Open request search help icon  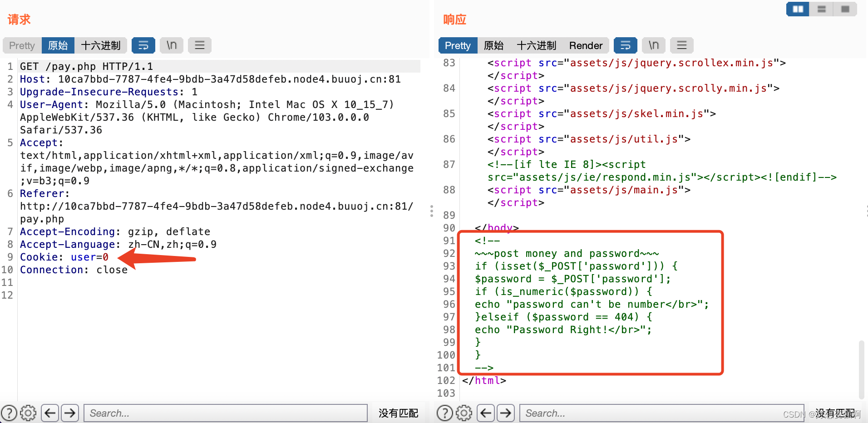coord(9,413)
